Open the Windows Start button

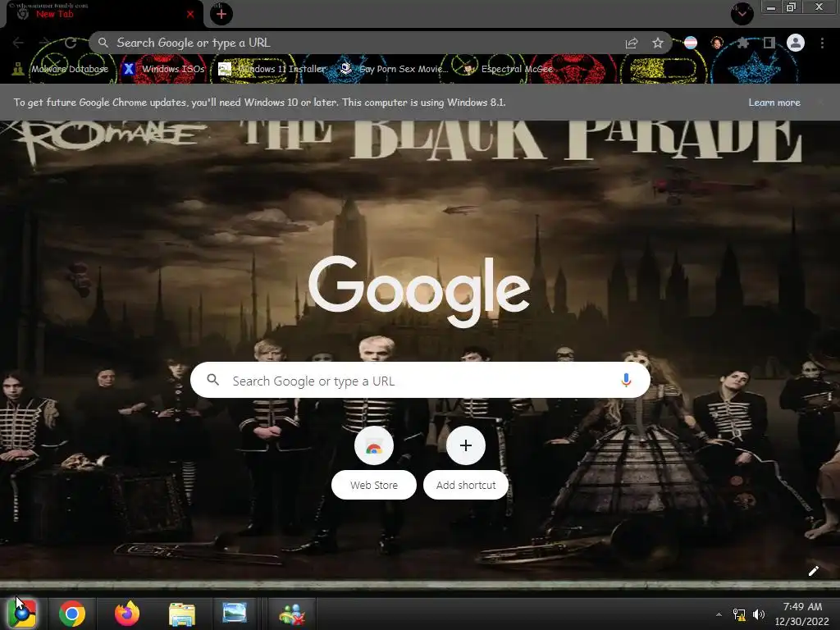22,614
